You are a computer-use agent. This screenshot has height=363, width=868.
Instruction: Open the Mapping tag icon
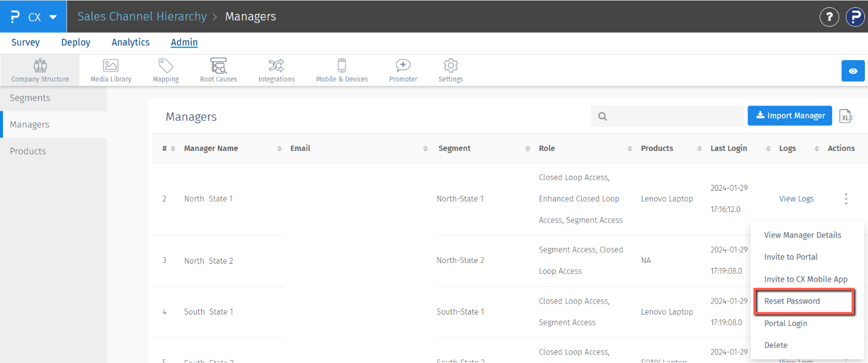[x=165, y=66]
